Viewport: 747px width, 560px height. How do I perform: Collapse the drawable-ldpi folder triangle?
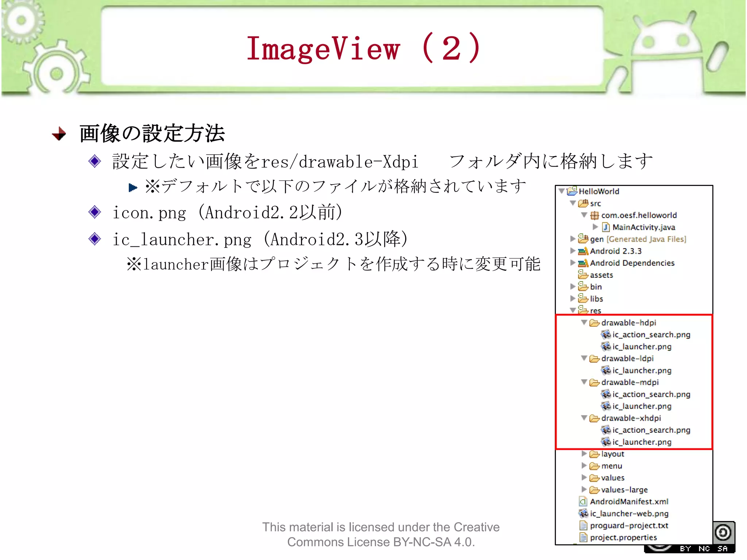click(584, 358)
